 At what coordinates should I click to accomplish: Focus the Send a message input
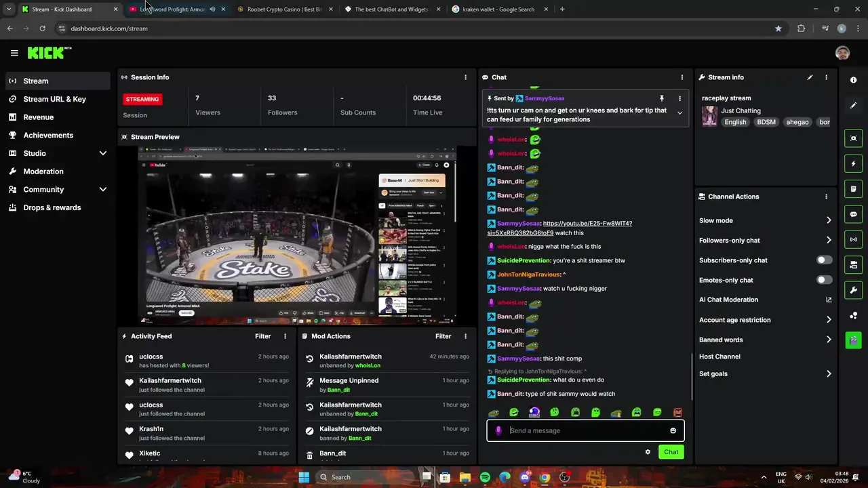585,430
